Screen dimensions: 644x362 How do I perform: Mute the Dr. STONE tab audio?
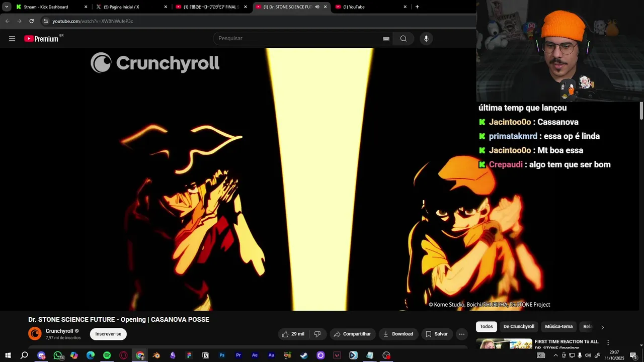pyautogui.click(x=317, y=7)
